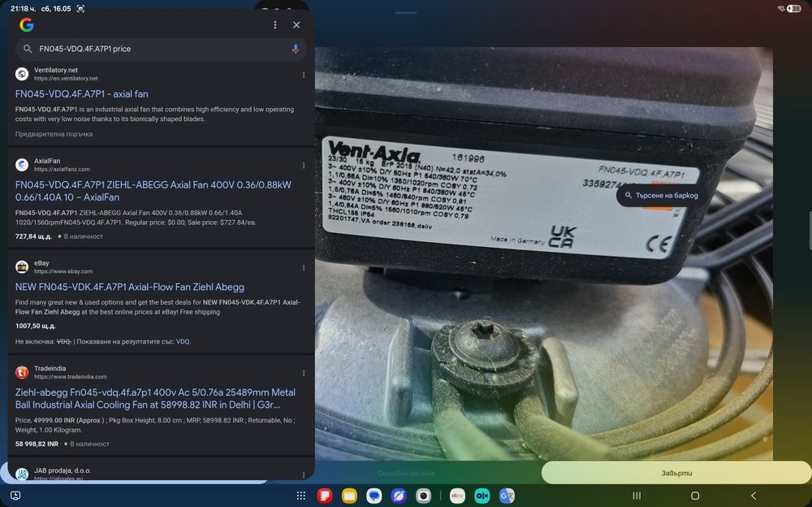The width and height of the screenshot is (812, 507).
Task: Tap the Google logo in search panel
Action: (27, 25)
